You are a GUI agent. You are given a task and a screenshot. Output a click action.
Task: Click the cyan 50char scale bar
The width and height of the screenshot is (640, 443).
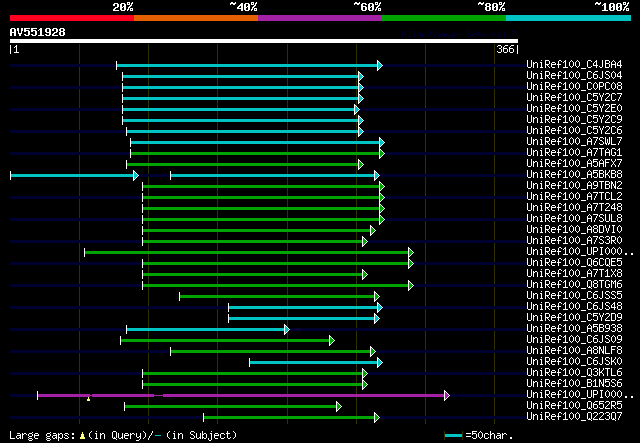(453, 436)
